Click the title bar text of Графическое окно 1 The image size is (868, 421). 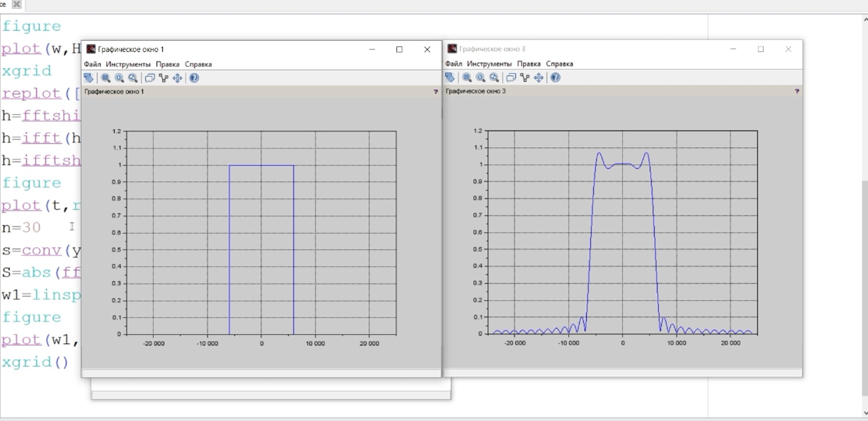coord(131,49)
